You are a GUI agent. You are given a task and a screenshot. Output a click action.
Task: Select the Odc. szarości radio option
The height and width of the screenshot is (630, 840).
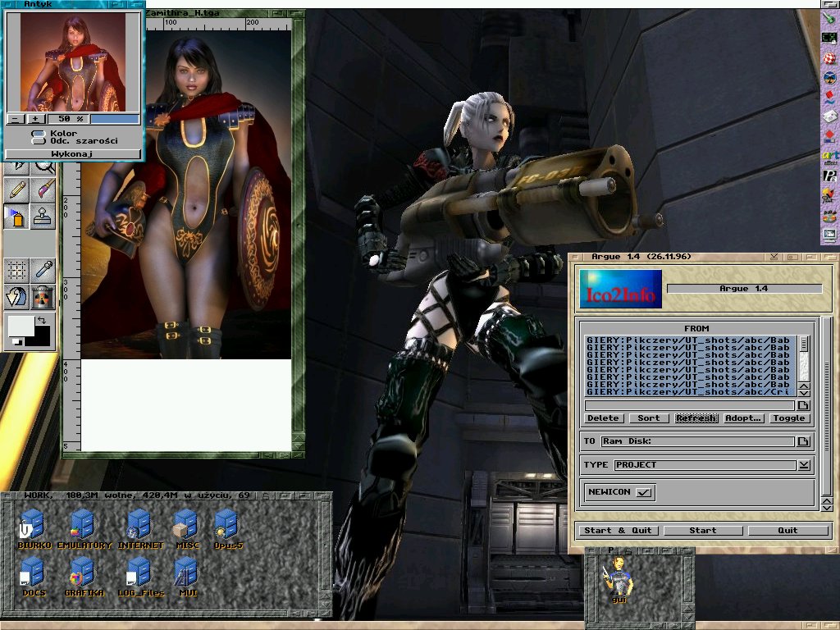(38, 140)
